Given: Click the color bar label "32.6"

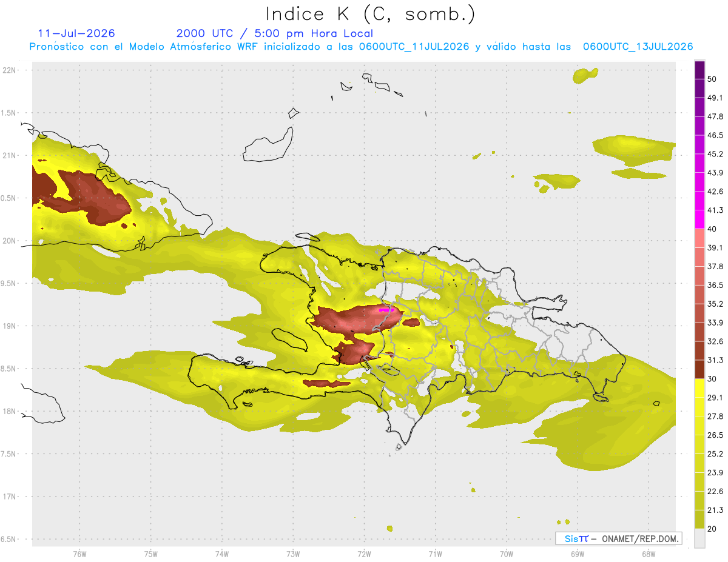Looking at the screenshot, I should 715,341.
